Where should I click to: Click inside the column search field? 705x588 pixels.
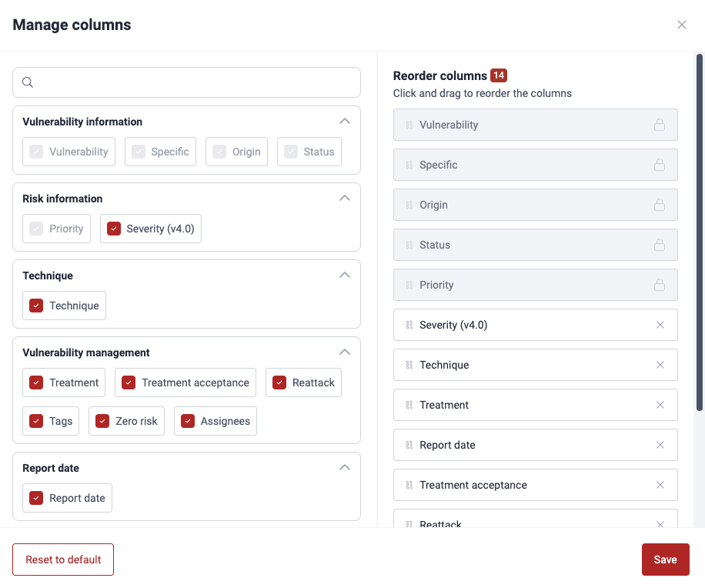(185, 82)
